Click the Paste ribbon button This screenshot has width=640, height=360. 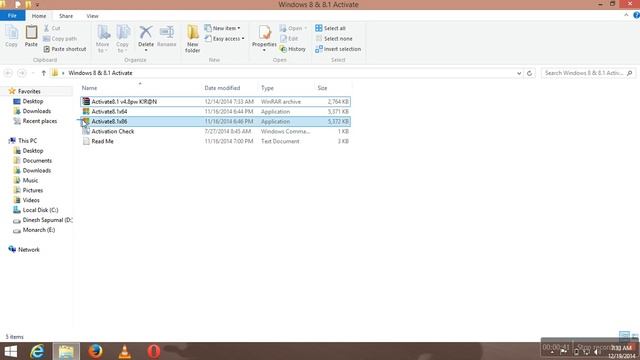click(x=31, y=36)
